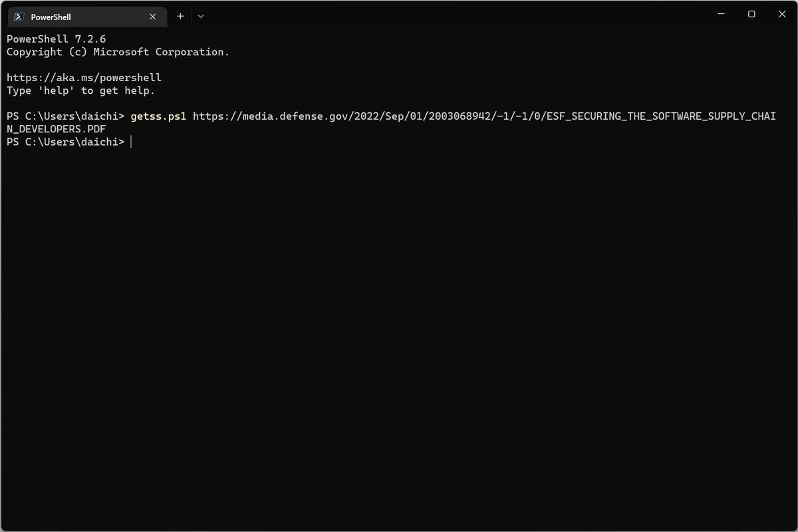The width and height of the screenshot is (798, 532).
Task: Close the terminal window
Action: (x=782, y=14)
